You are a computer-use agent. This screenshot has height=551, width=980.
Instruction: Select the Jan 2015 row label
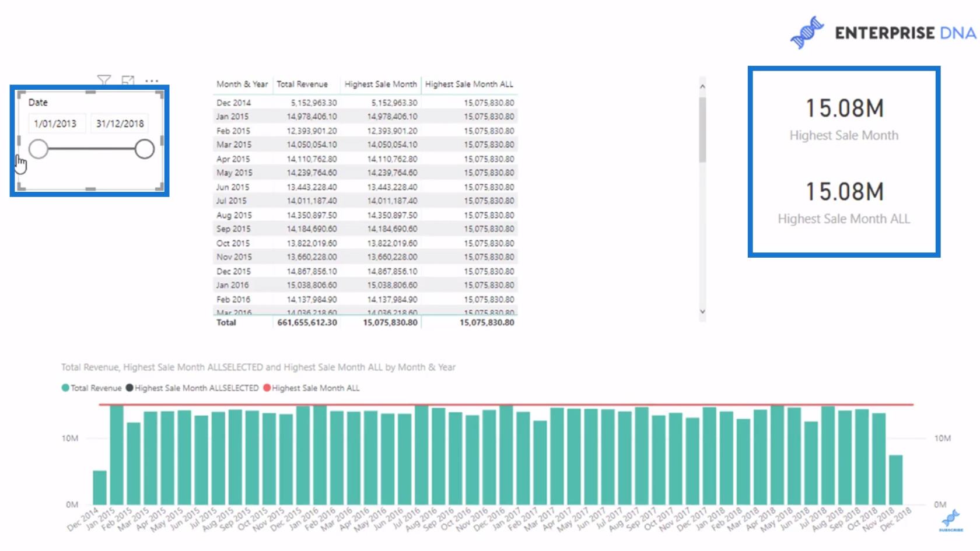click(x=232, y=117)
